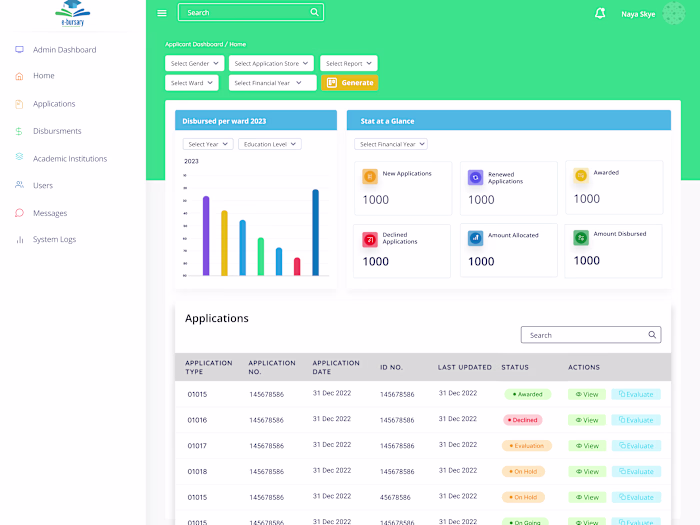Click the APPLICATION TYPE column header
Image resolution: width=700 pixels, height=525 pixels.
208,367
